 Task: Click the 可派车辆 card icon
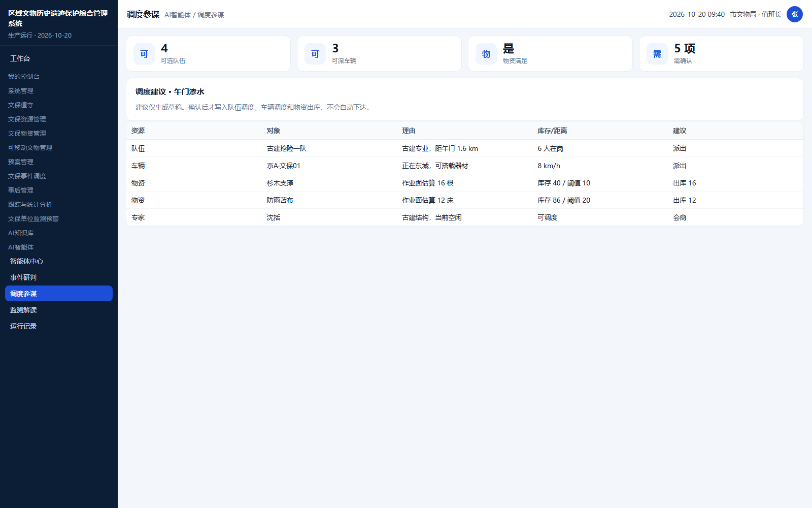(315, 54)
